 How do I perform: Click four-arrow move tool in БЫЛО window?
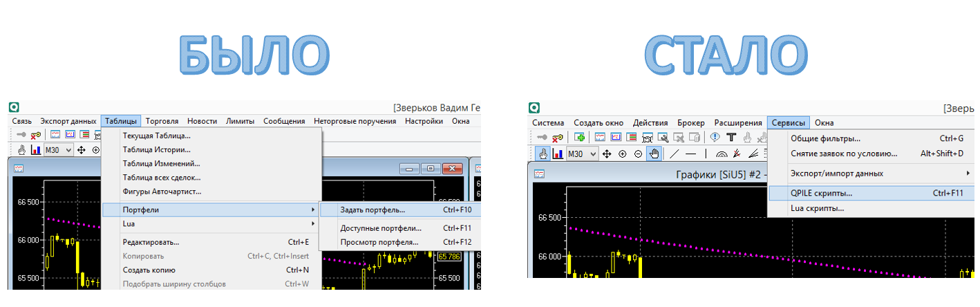[x=81, y=150]
